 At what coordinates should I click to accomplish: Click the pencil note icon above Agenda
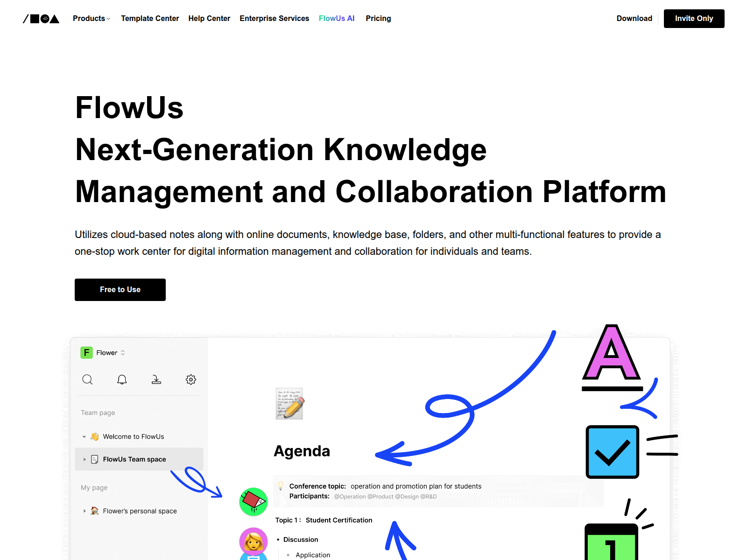click(x=289, y=403)
